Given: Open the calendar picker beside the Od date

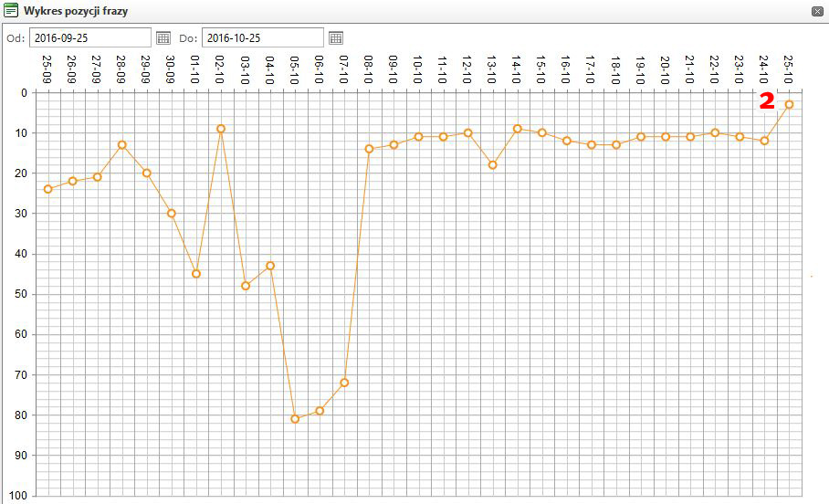Looking at the screenshot, I should click(163, 38).
